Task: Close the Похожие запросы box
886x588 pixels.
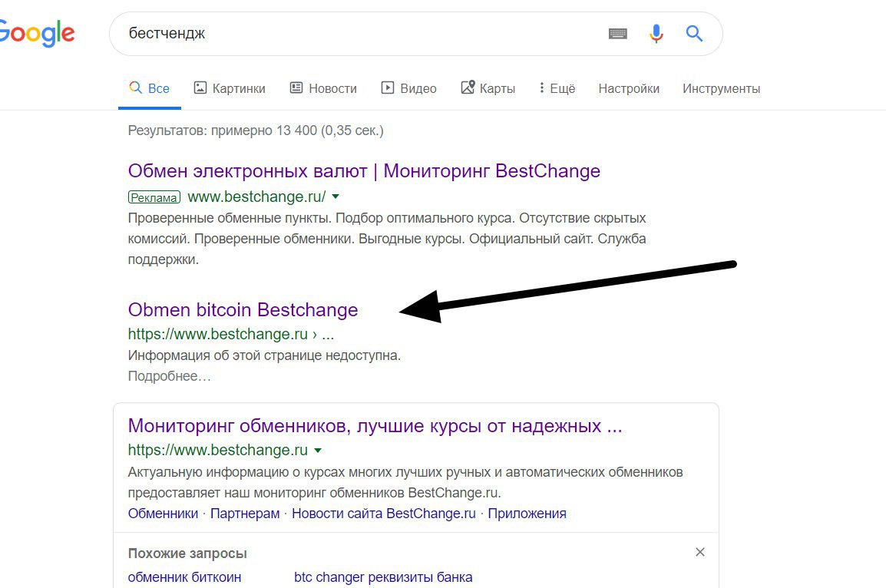Action: click(x=700, y=552)
